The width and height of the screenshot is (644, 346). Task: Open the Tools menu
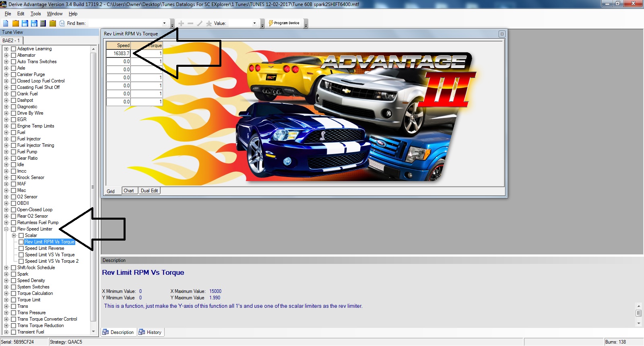(35, 14)
